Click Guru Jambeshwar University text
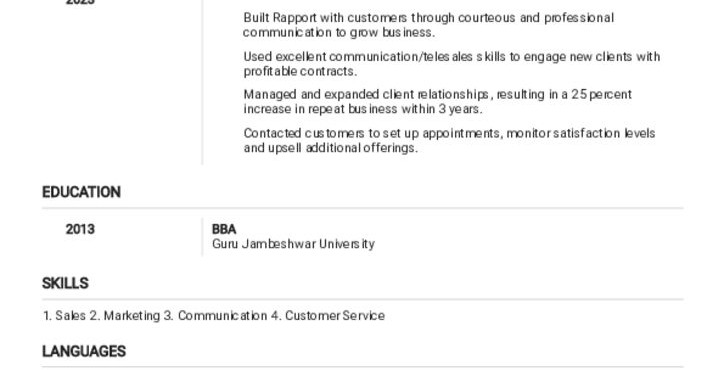This screenshot has width=724, height=370. point(293,244)
